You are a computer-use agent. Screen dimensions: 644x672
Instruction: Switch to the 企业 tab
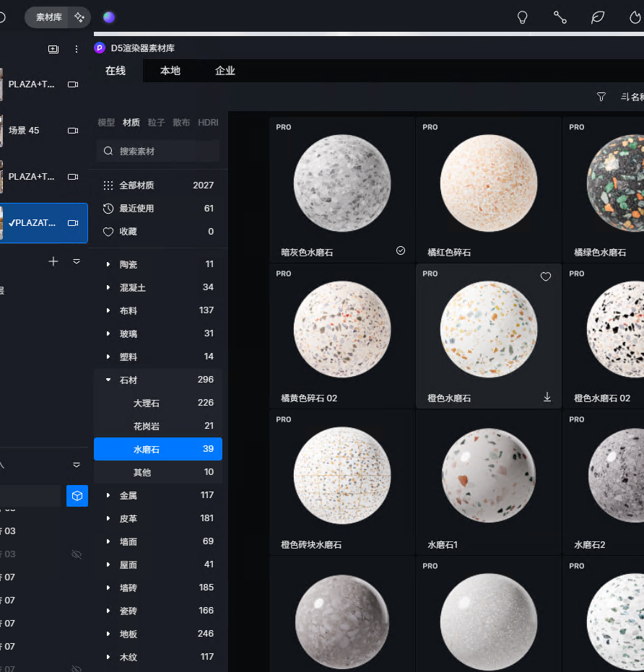point(225,71)
